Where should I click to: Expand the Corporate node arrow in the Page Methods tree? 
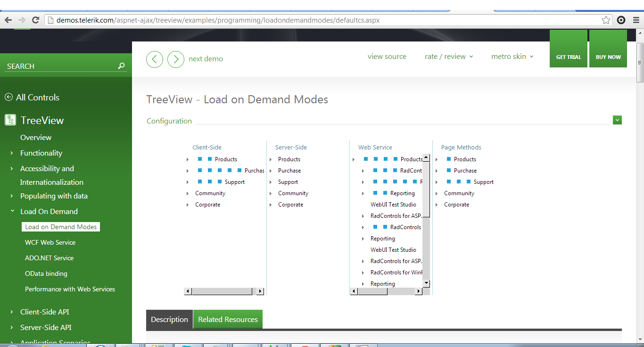(x=437, y=205)
